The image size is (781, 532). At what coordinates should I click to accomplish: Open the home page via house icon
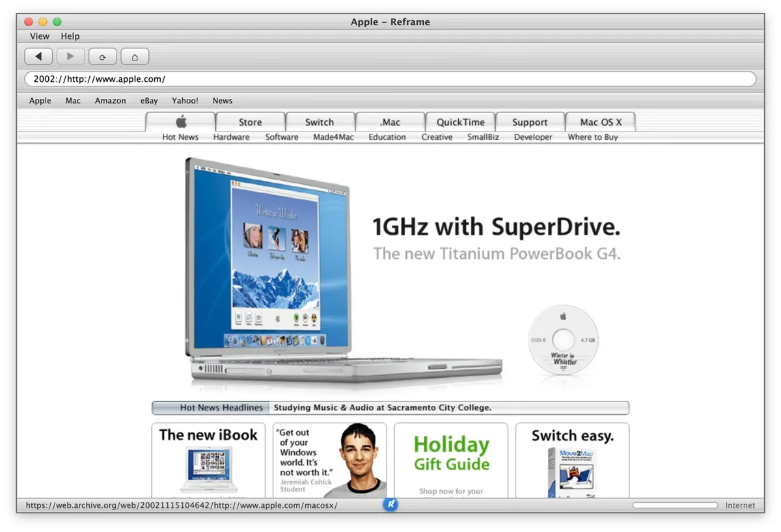[x=135, y=57]
